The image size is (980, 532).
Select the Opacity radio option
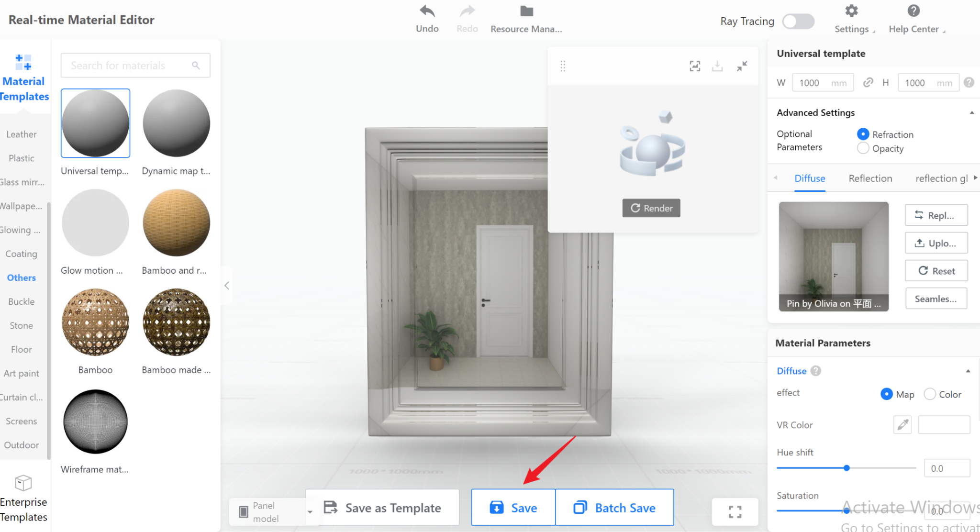pyautogui.click(x=863, y=148)
